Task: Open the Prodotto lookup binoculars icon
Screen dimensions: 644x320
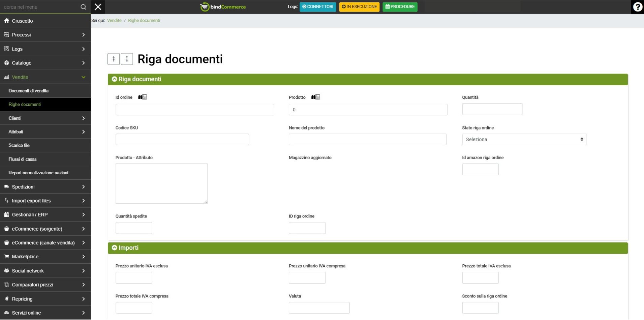Action: (315, 97)
